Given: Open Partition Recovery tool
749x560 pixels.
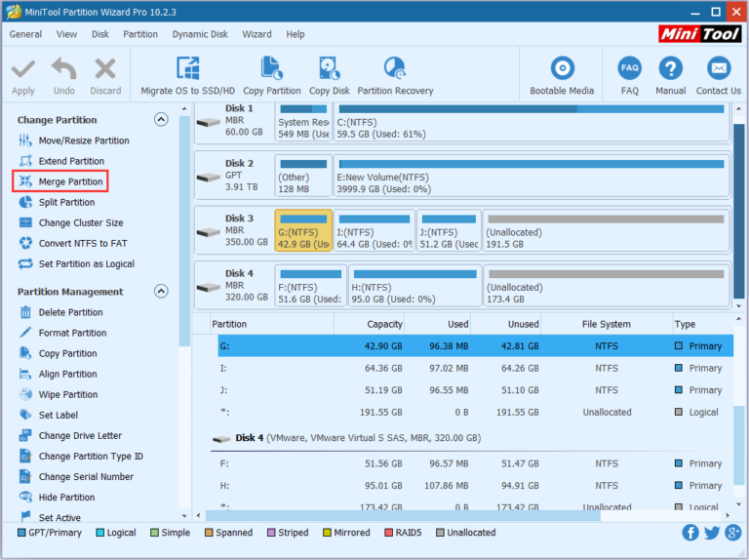Looking at the screenshot, I should (395, 68).
